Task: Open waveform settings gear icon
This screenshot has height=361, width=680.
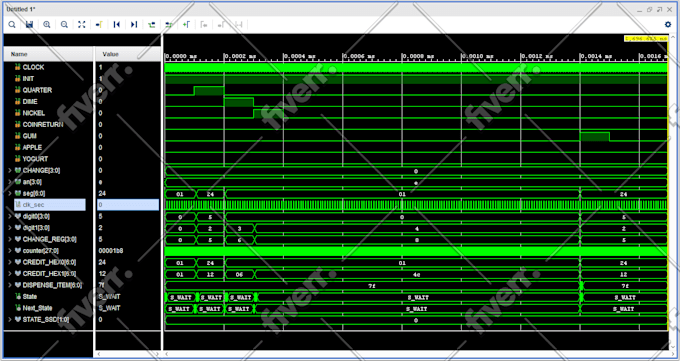Action: 668,25
